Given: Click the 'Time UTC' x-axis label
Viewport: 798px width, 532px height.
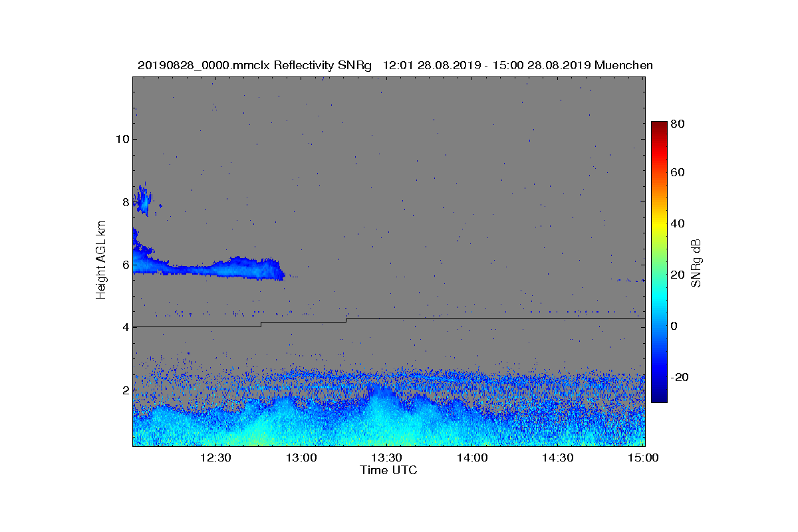Looking at the screenshot, I should pos(389,470).
